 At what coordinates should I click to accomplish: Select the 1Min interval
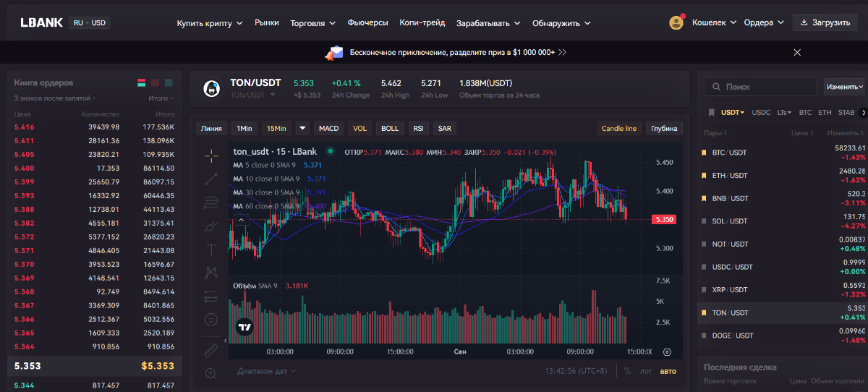coord(244,128)
